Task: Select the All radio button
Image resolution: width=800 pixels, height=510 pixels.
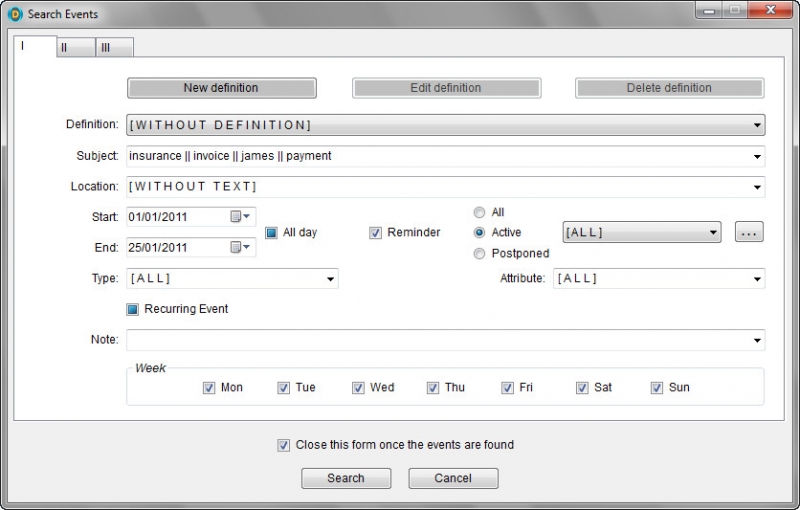Action: pyautogui.click(x=479, y=212)
